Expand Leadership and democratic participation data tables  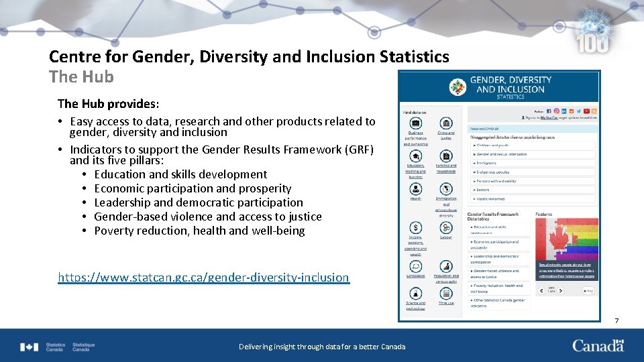499,259
